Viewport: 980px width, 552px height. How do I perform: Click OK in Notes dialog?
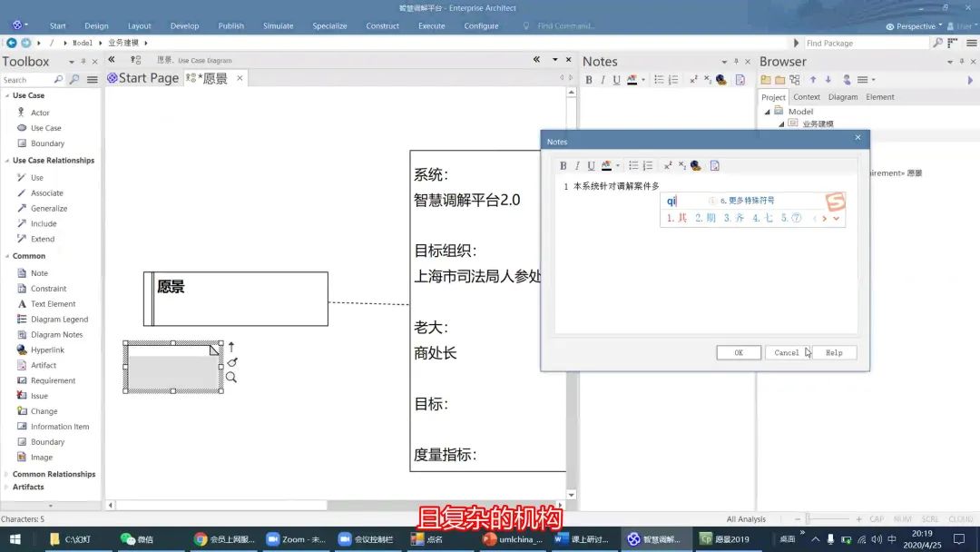click(739, 352)
